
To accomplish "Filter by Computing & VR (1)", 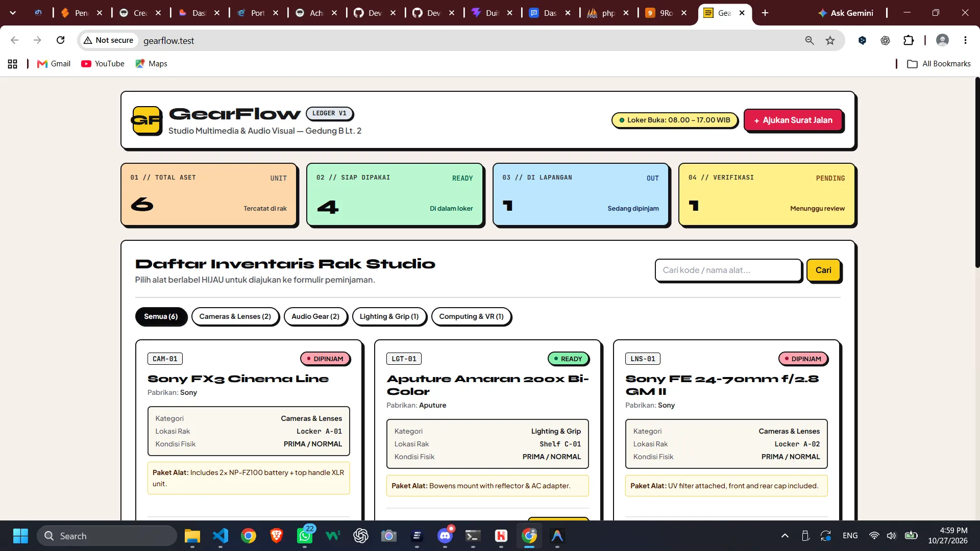I will pyautogui.click(x=471, y=316).
